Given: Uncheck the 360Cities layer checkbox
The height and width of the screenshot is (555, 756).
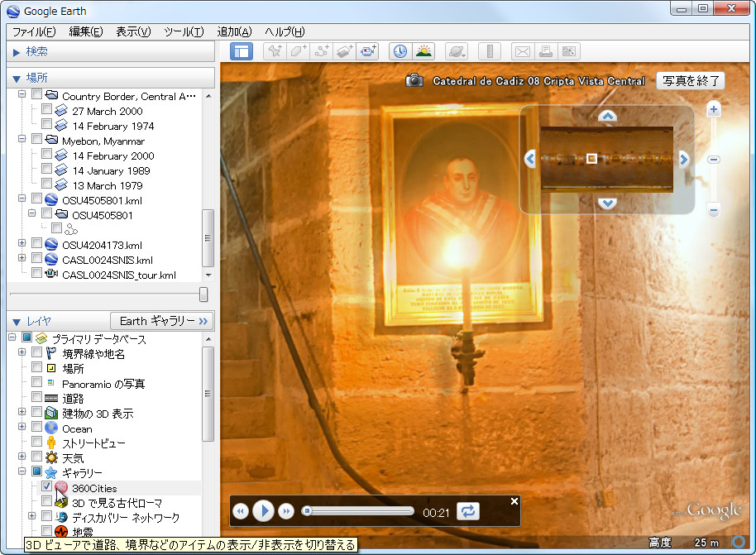Looking at the screenshot, I should click(x=47, y=487).
